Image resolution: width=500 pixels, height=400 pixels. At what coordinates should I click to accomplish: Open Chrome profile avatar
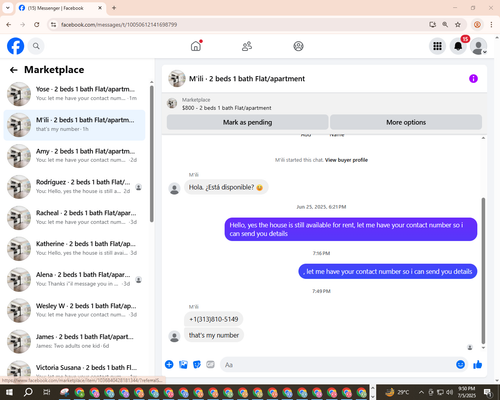[x=477, y=25]
